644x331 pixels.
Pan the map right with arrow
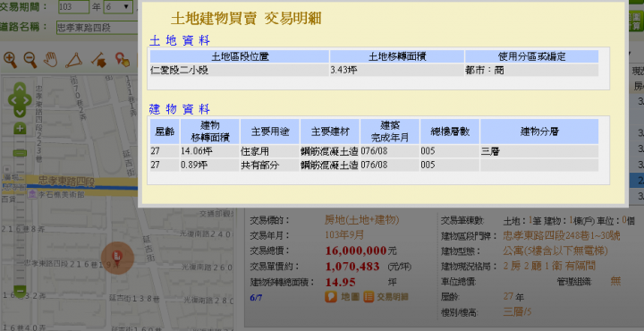(x=27, y=100)
